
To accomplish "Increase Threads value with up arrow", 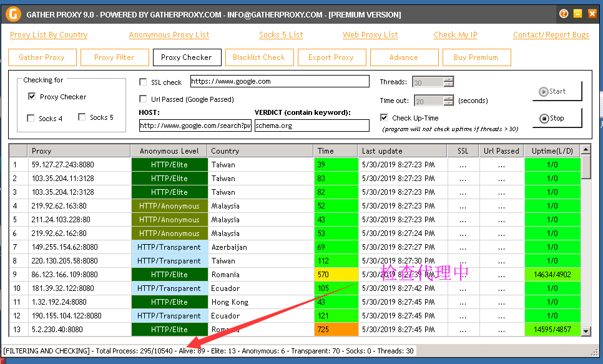I will 448,79.
